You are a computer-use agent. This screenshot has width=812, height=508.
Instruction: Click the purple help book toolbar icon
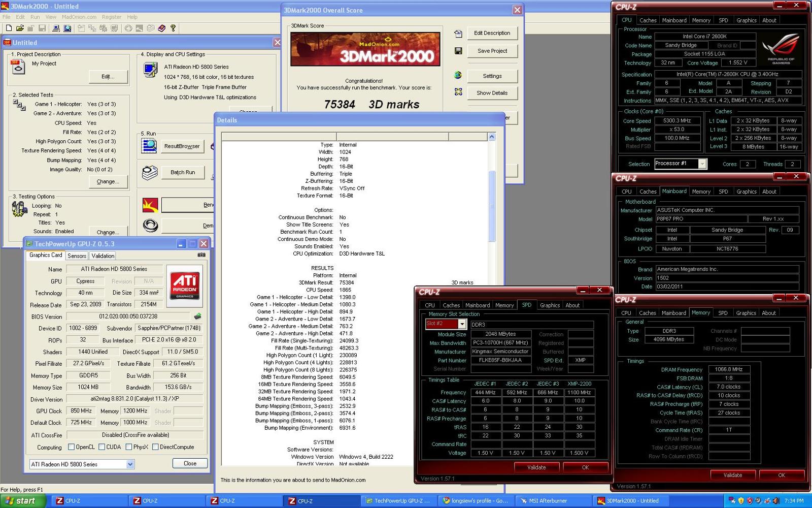click(161, 28)
